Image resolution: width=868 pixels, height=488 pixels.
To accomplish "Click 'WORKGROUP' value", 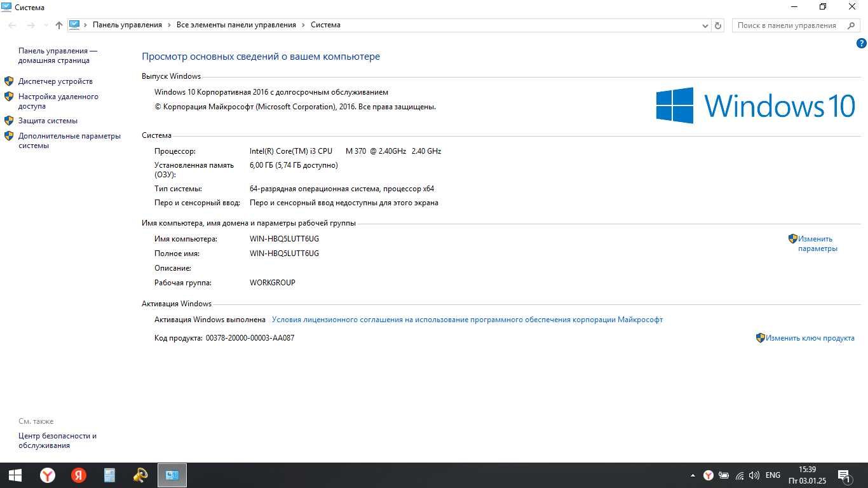I will click(273, 283).
